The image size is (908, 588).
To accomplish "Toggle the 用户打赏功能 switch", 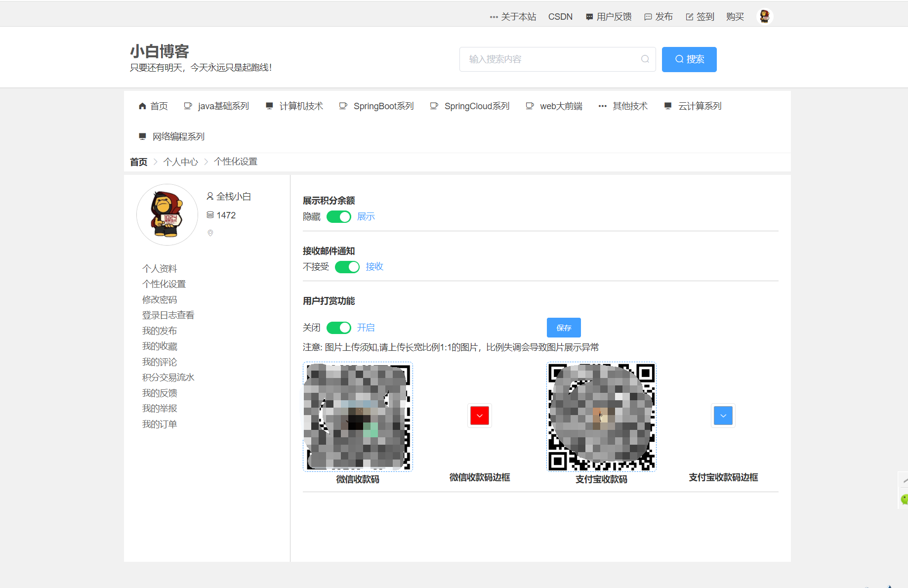I will click(x=338, y=327).
